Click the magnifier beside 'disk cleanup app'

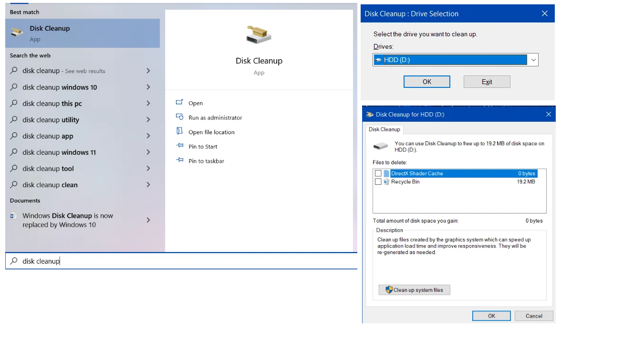[14, 136]
